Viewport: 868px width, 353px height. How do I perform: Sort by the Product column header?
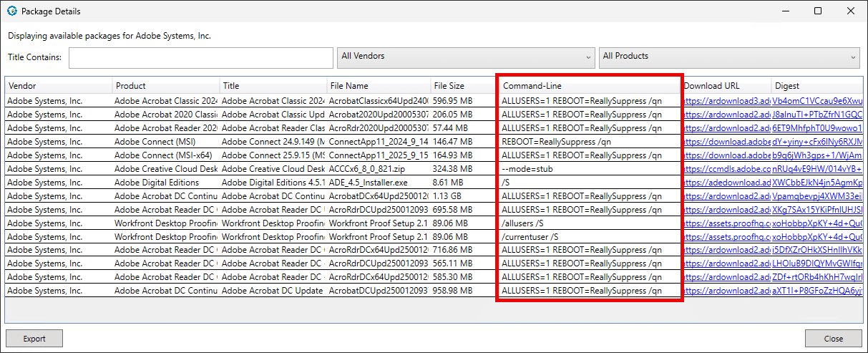click(165, 86)
